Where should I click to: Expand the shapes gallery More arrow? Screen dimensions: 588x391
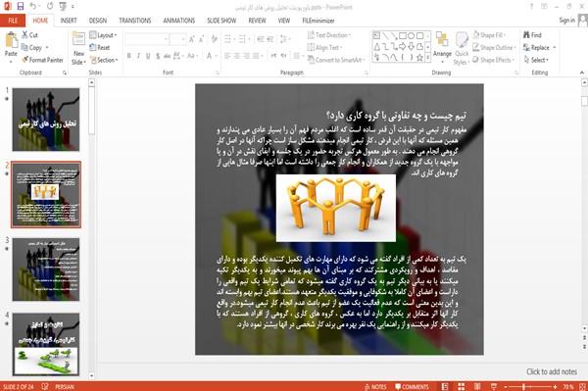tap(427, 58)
